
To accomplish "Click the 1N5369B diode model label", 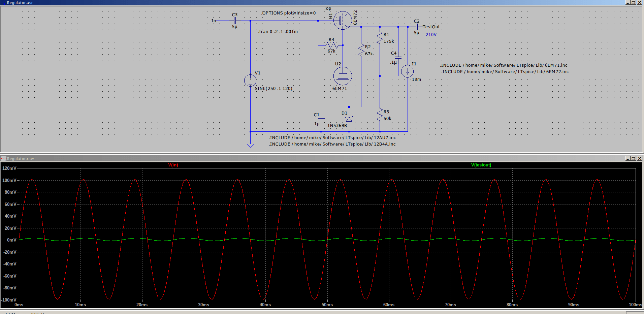I will [337, 125].
